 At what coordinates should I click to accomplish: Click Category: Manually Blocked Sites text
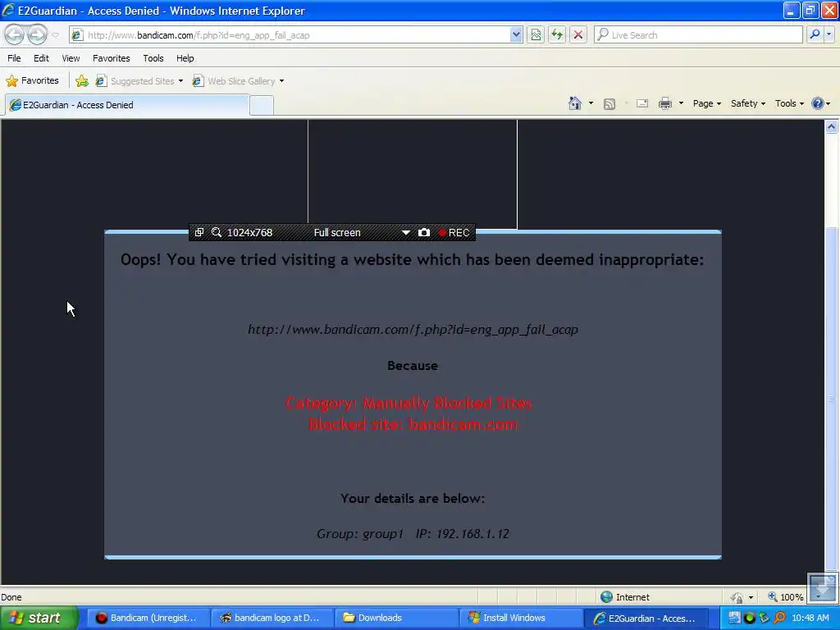tap(409, 403)
